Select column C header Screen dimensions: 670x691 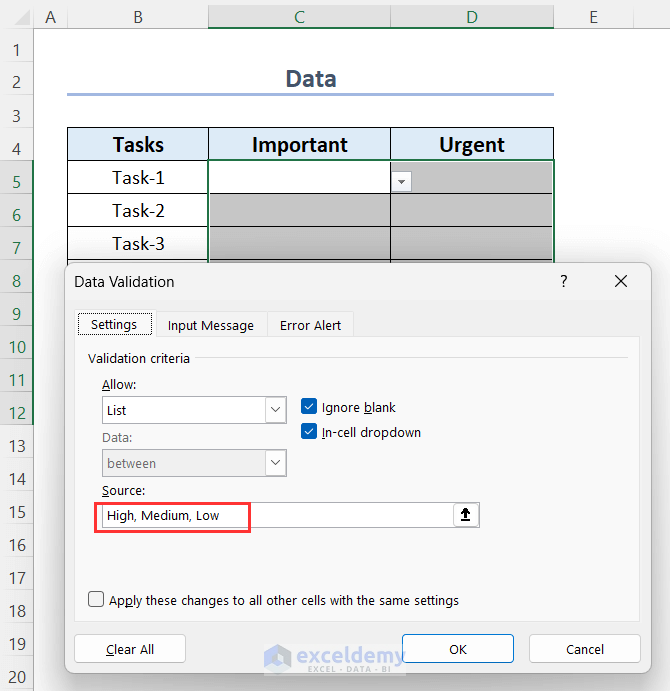299,15
